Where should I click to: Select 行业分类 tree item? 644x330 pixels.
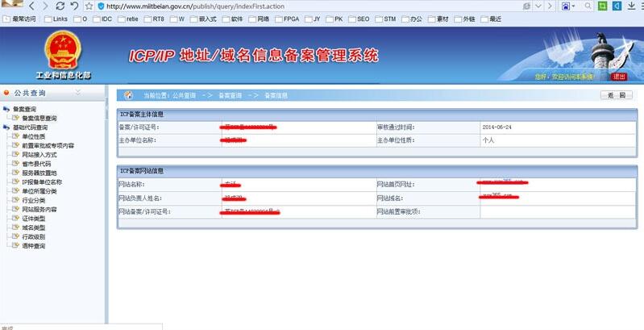pyautogui.click(x=33, y=201)
